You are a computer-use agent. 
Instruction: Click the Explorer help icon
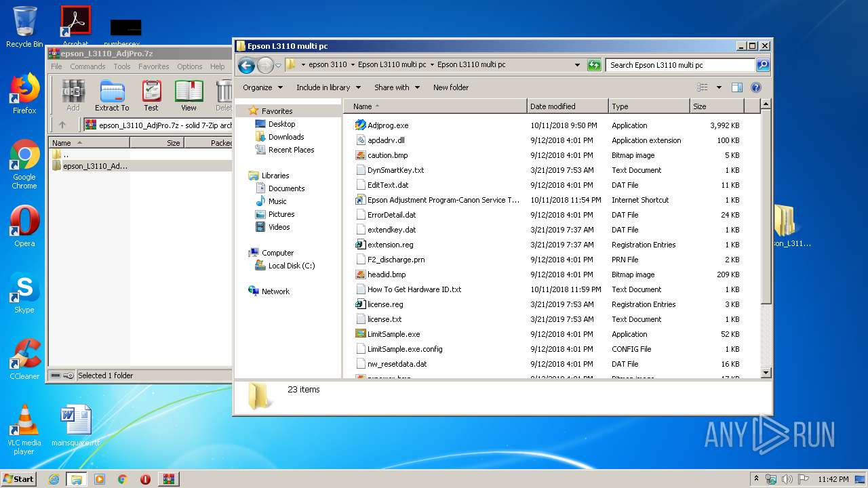pos(756,87)
